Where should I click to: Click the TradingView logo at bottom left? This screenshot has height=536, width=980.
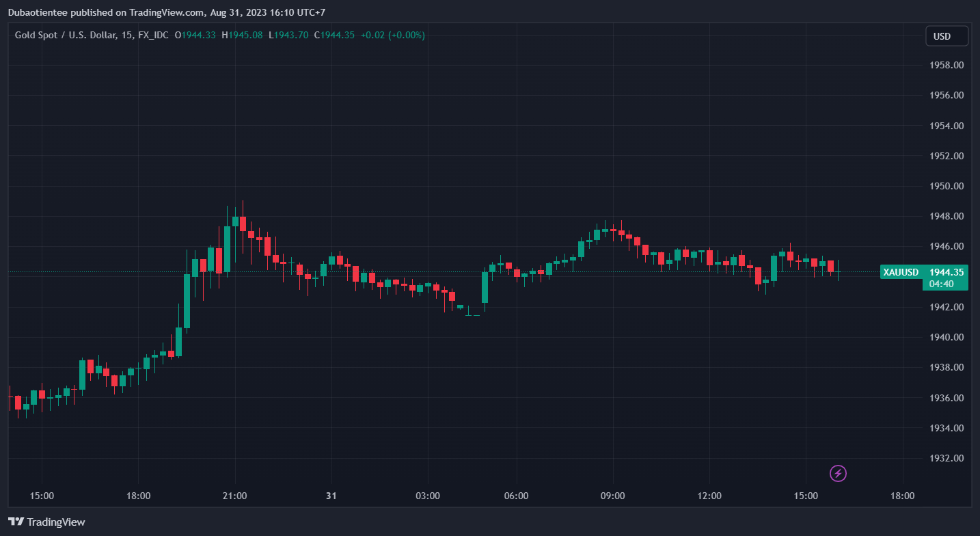pos(46,522)
